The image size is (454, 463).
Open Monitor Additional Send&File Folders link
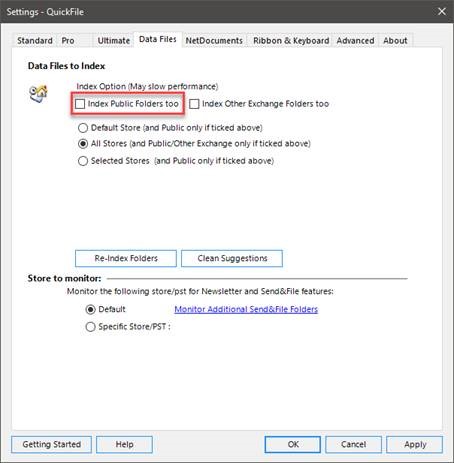click(x=246, y=309)
